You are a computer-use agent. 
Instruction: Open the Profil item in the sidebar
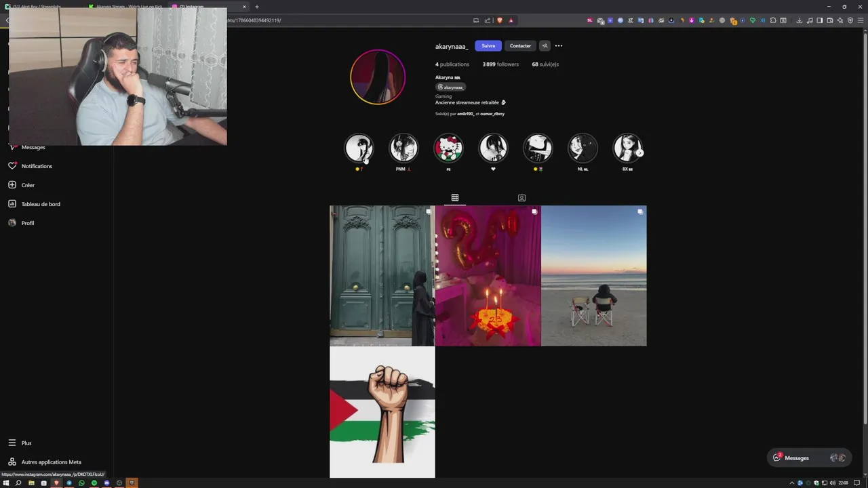click(22, 223)
